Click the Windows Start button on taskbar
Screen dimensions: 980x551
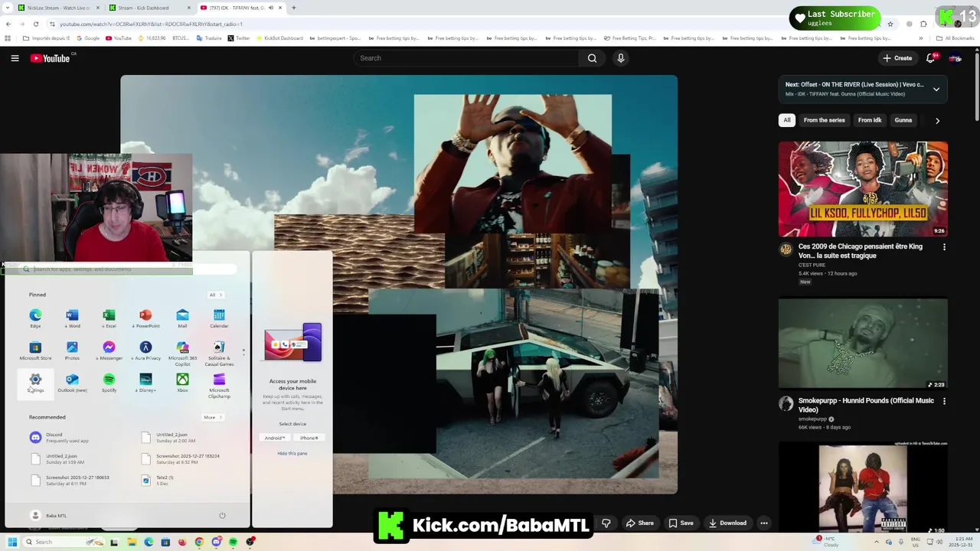coord(11,542)
